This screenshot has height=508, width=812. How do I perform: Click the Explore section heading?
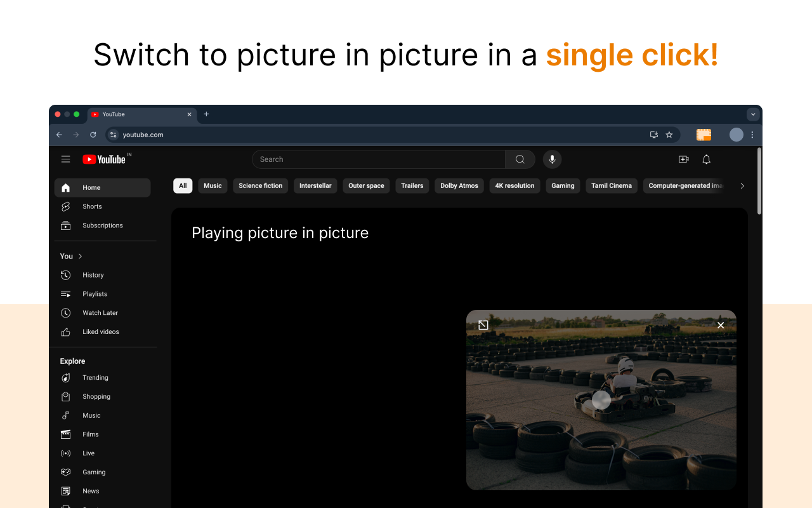tap(72, 361)
